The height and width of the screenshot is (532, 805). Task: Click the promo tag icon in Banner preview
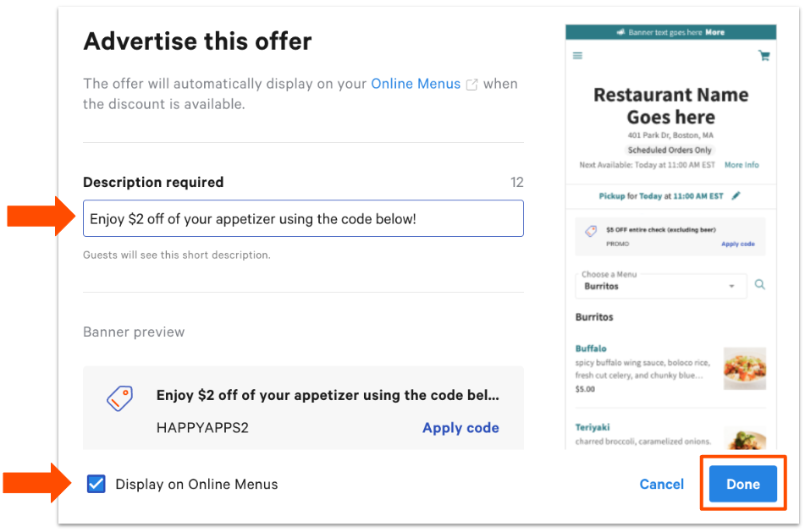[x=119, y=398]
